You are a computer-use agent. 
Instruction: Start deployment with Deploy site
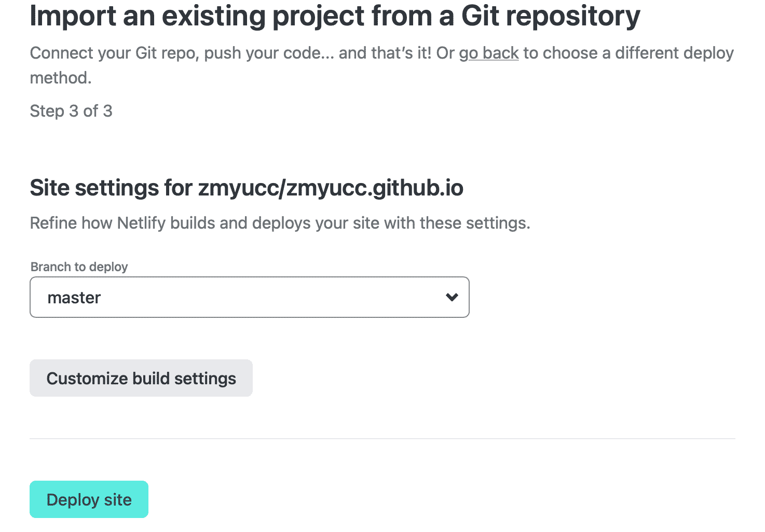pyautogui.click(x=89, y=499)
